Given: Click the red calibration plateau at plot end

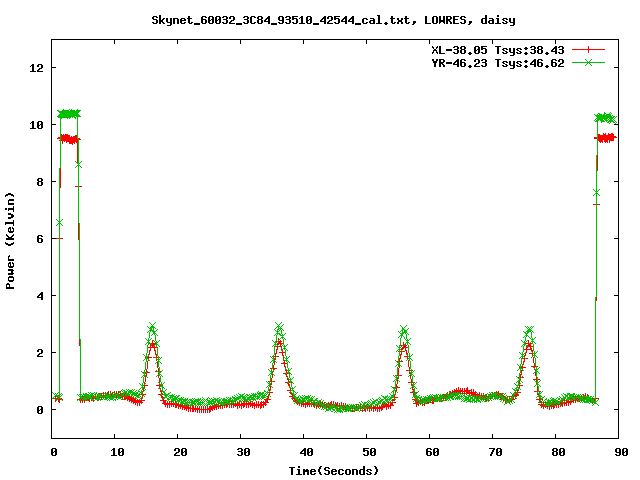Looking at the screenshot, I should pyautogui.click(x=605, y=138).
